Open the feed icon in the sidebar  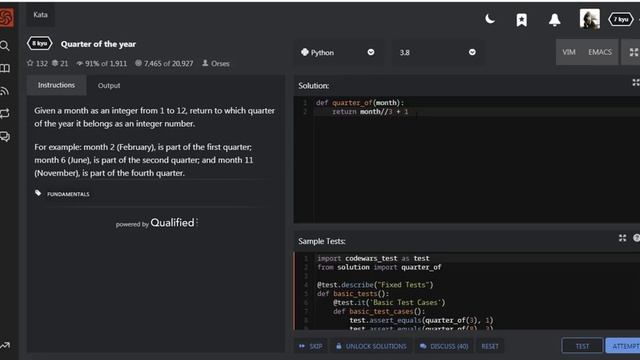click(5, 91)
